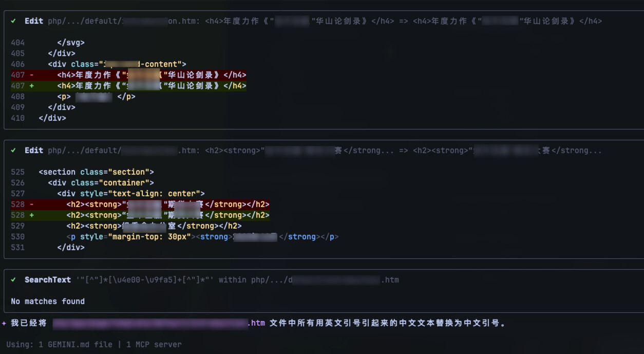The width and height of the screenshot is (644, 354).
Task: Click the Edit label of the h2 strong change
Action: 34,151
